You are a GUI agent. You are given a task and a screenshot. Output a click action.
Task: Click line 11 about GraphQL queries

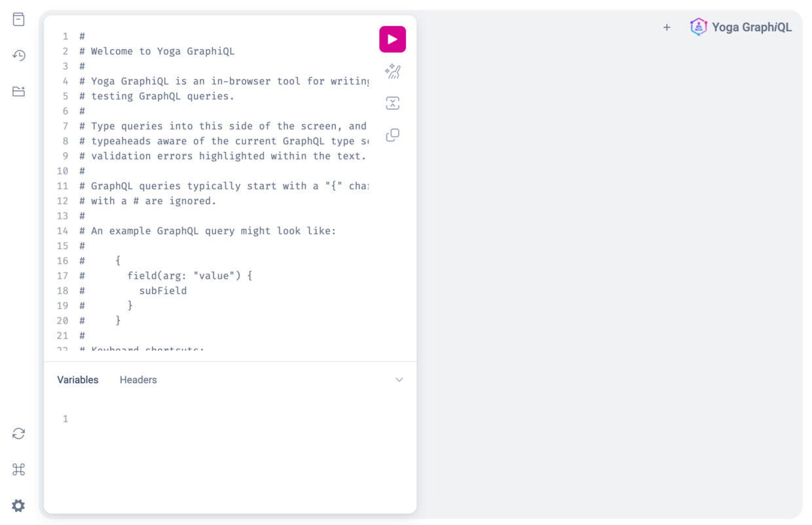tap(216, 185)
